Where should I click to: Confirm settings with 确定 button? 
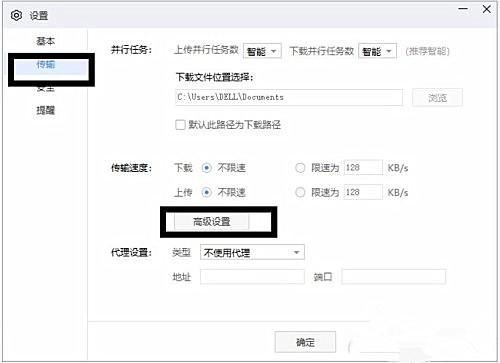click(305, 342)
